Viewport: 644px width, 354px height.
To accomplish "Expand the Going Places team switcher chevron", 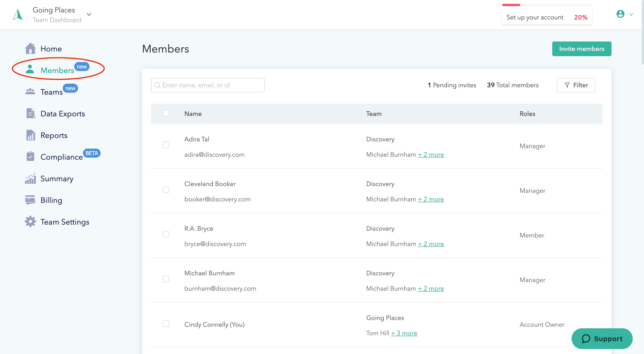I will coord(89,14).
